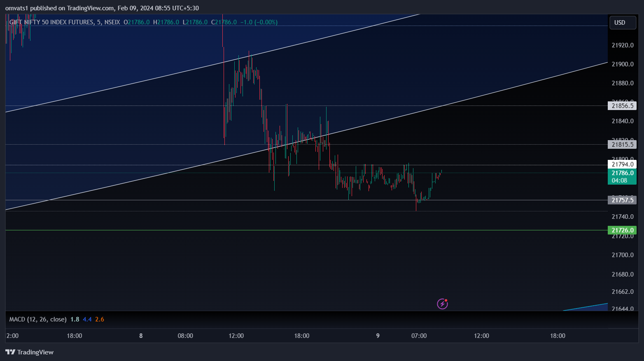The width and height of the screenshot is (644, 361).
Task: Click the 21840.0 price scale tick
Action: pyautogui.click(x=623, y=121)
